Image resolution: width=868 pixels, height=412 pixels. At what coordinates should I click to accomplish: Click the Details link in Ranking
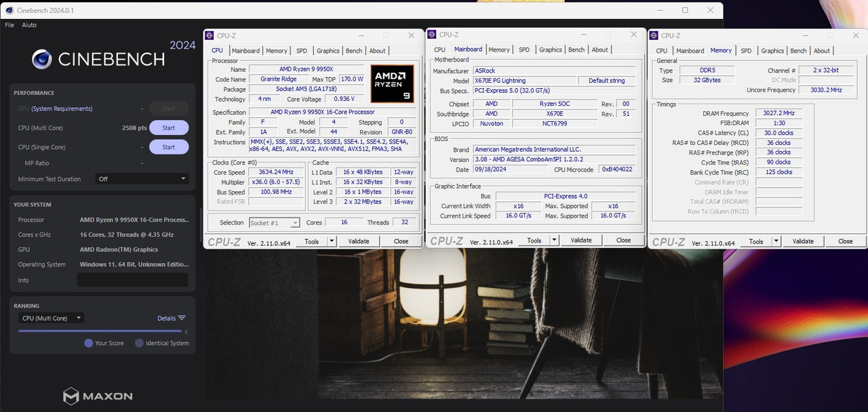point(166,318)
